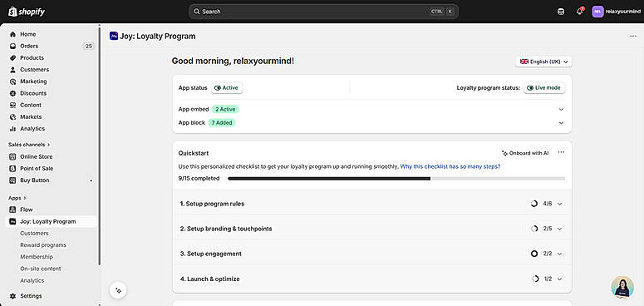The width and height of the screenshot is (644, 306).
Task: Click the dot next to Buy Button
Action: (91, 180)
